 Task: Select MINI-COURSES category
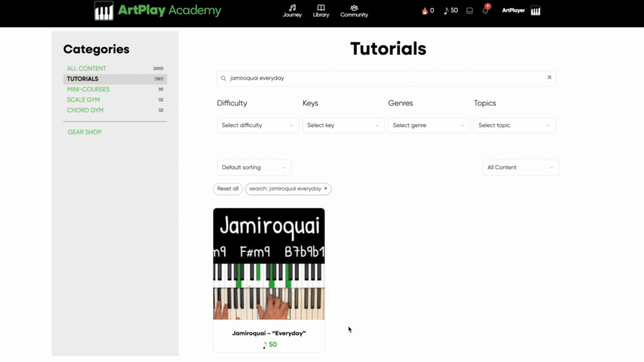pos(88,89)
